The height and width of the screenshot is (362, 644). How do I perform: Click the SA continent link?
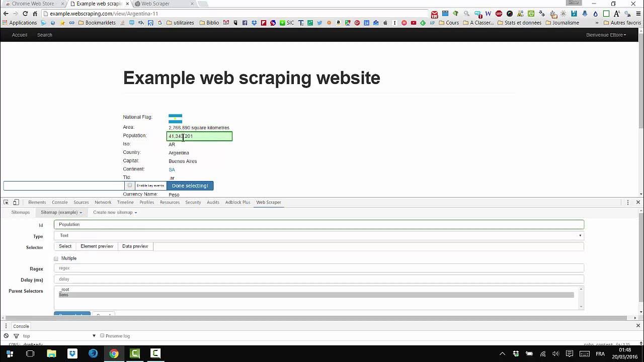point(172,169)
